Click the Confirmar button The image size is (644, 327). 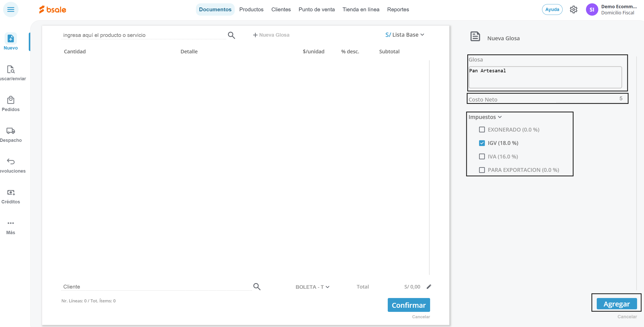[x=409, y=305]
